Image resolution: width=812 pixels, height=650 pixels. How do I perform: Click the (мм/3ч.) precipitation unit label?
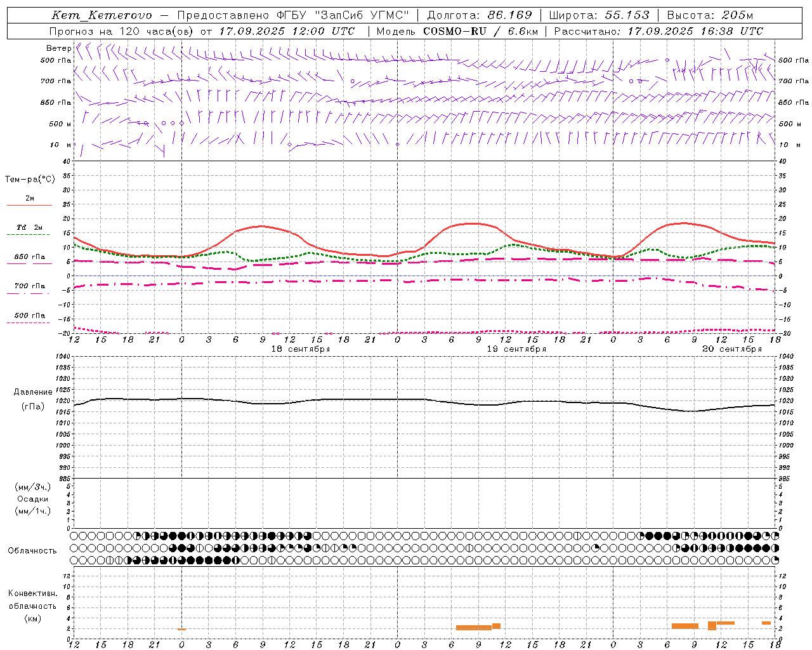[33, 487]
